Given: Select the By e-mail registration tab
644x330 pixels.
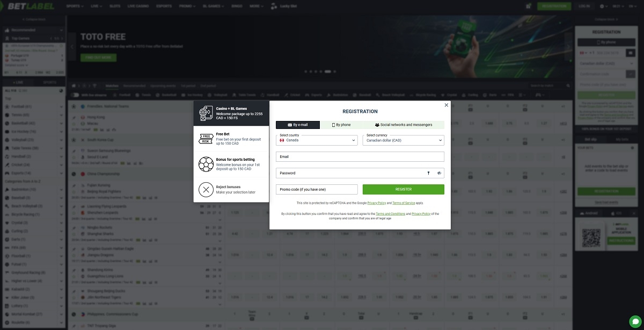Looking at the screenshot, I should tap(298, 125).
